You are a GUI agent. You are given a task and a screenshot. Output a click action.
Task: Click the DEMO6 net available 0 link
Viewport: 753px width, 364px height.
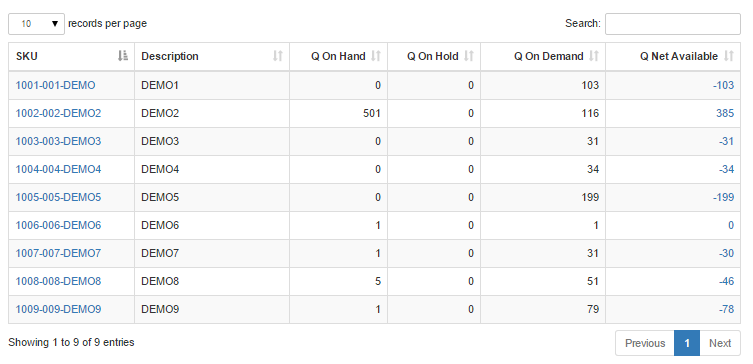point(731,225)
